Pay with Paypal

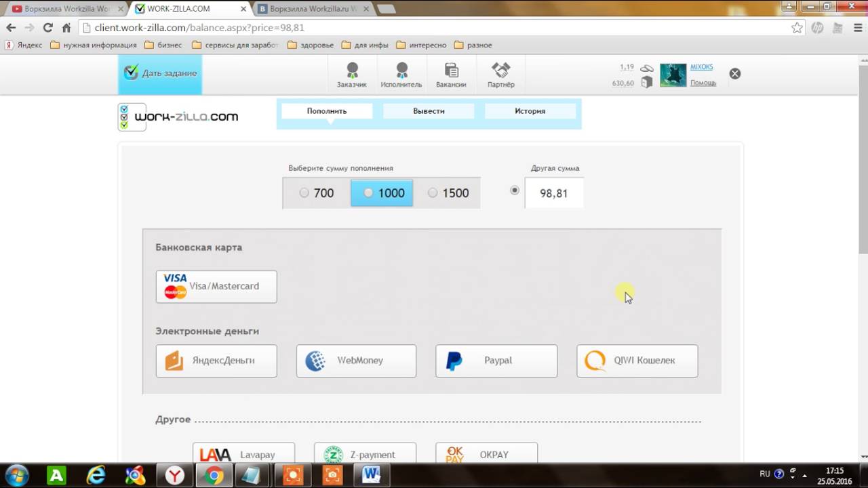496,361
